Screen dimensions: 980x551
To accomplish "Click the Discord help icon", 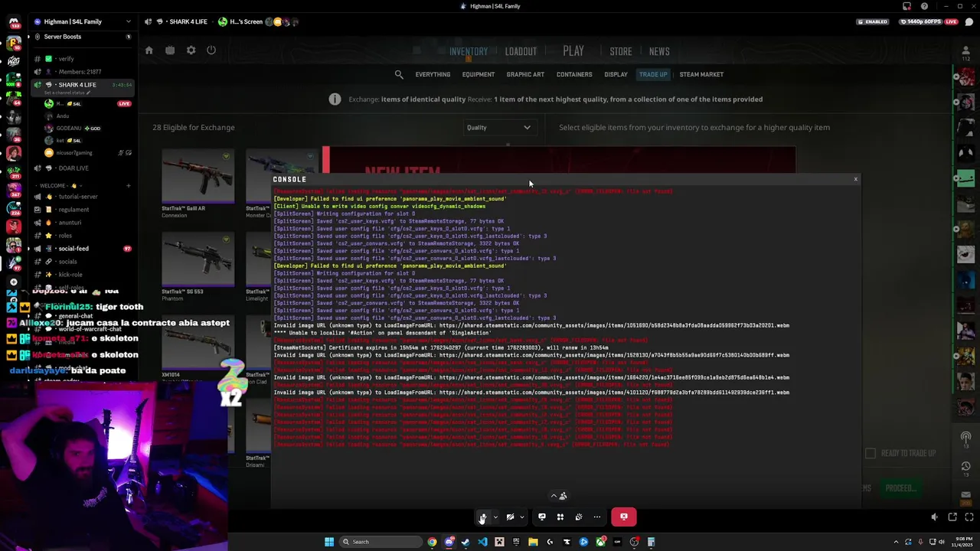I will [x=924, y=6].
